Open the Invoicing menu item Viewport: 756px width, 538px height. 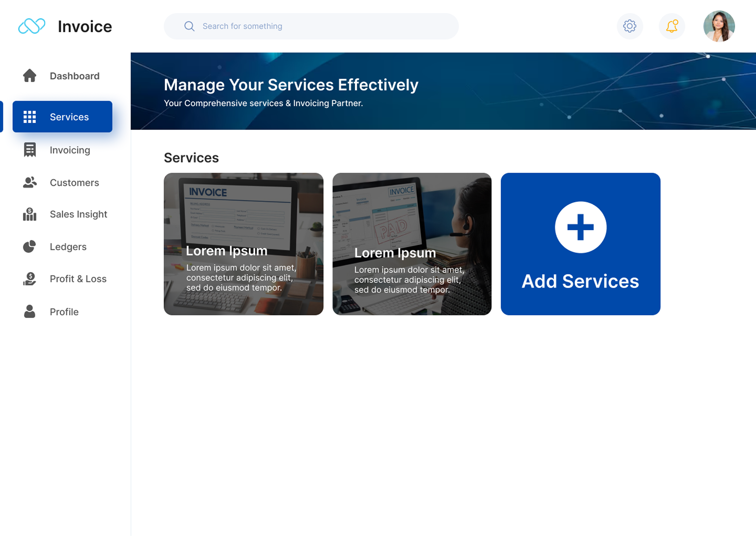70,150
